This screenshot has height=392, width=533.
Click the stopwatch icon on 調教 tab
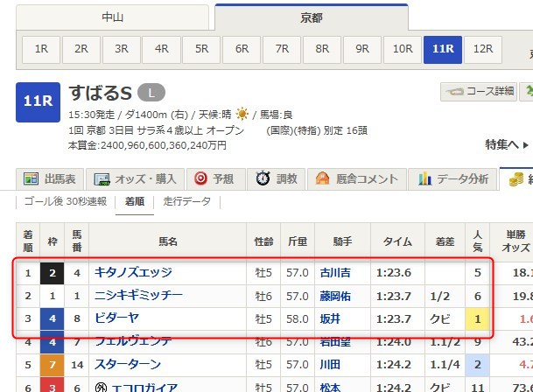pyautogui.click(x=263, y=178)
